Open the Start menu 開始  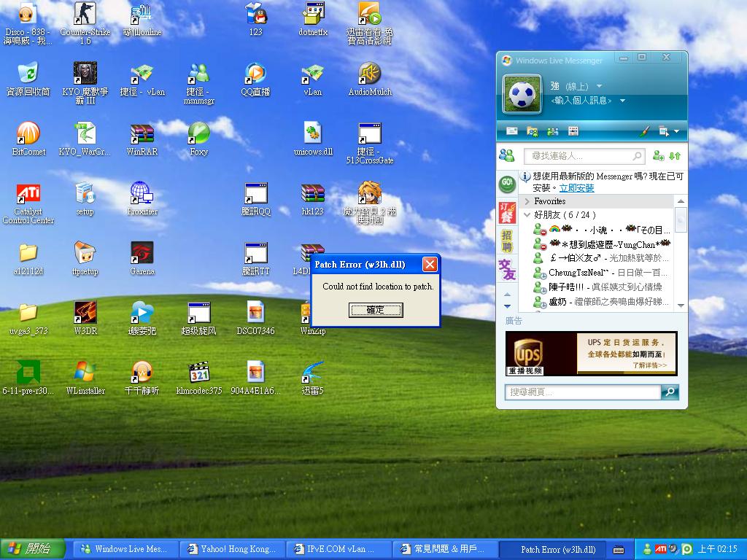[x=29, y=548]
